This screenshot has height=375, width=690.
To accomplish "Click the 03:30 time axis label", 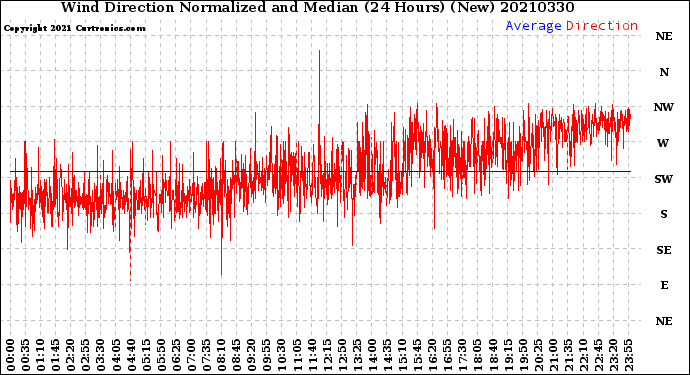I will pyautogui.click(x=101, y=355).
